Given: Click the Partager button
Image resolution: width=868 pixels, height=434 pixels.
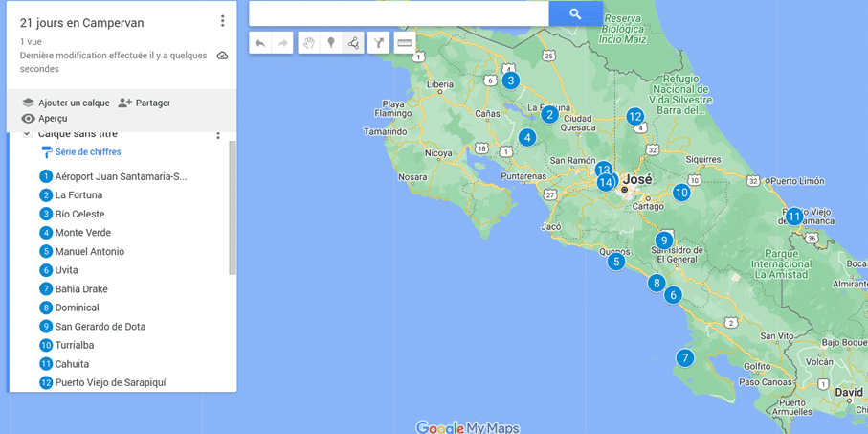Looking at the screenshot, I should click(x=145, y=103).
